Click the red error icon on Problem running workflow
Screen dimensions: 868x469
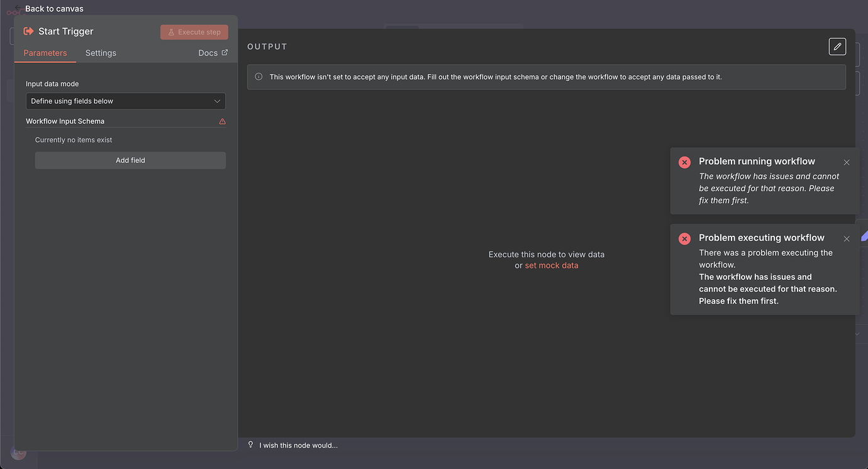click(x=684, y=162)
